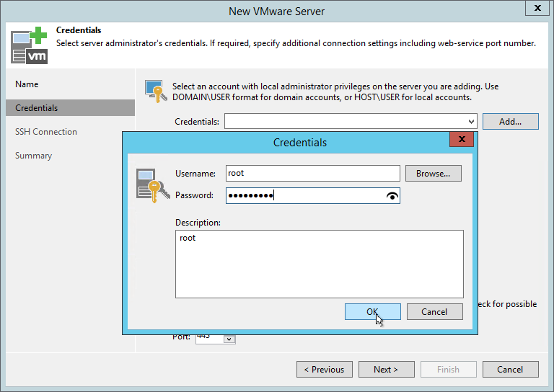This screenshot has height=392, width=554.
Task: Click inside the Description text area
Action: [320, 264]
